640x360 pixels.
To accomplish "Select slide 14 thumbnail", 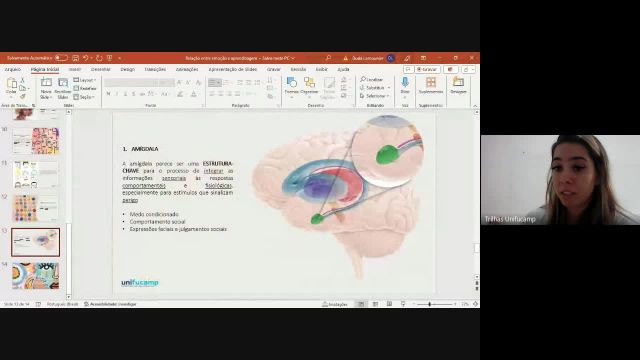I will (x=36, y=276).
